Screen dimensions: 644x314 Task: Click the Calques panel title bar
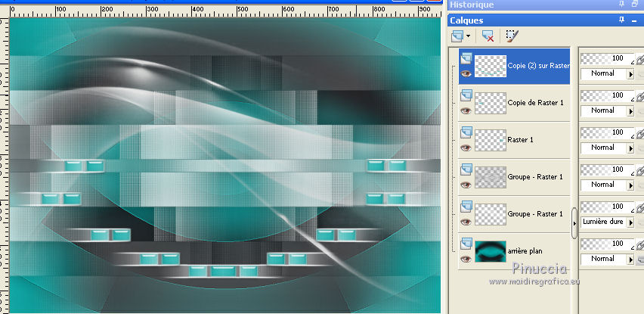point(546,20)
